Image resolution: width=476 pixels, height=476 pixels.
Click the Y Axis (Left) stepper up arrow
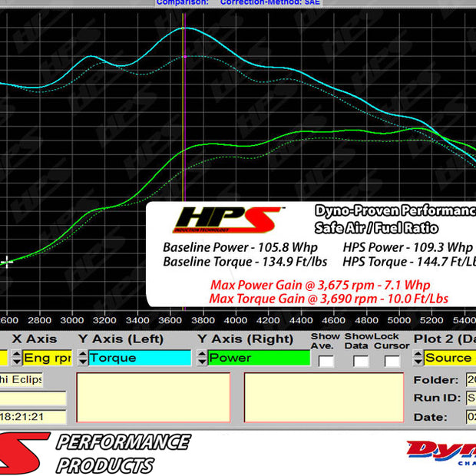tap(83, 354)
